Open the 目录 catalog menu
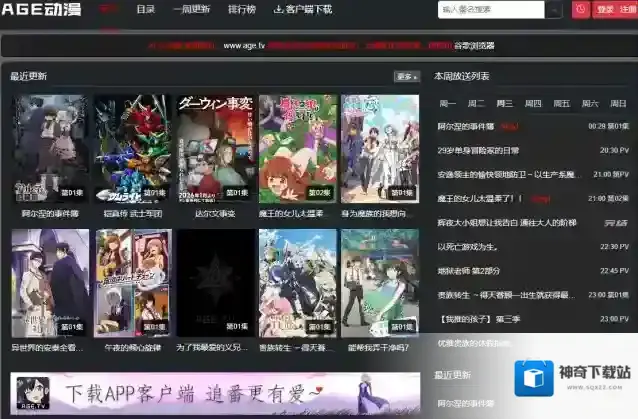Screen dimensions: 638x419 click(146, 9)
